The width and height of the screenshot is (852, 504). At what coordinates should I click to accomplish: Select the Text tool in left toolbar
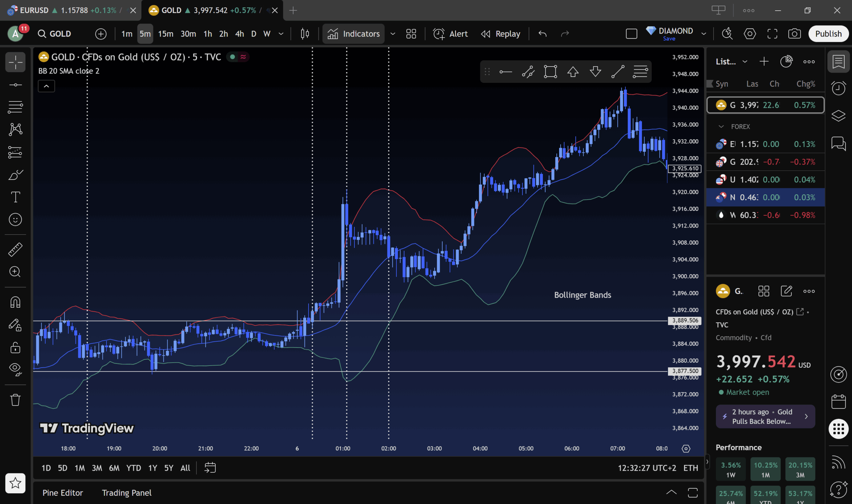[15, 197]
